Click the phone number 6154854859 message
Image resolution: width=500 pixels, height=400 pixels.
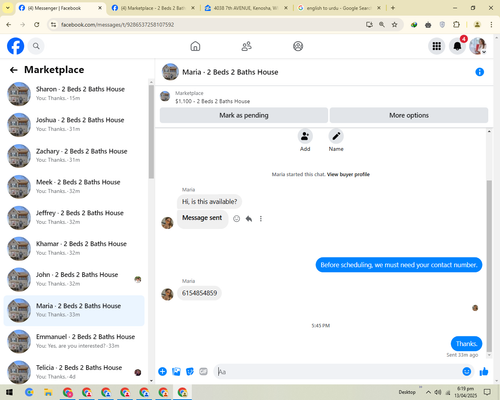tap(199, 293)
